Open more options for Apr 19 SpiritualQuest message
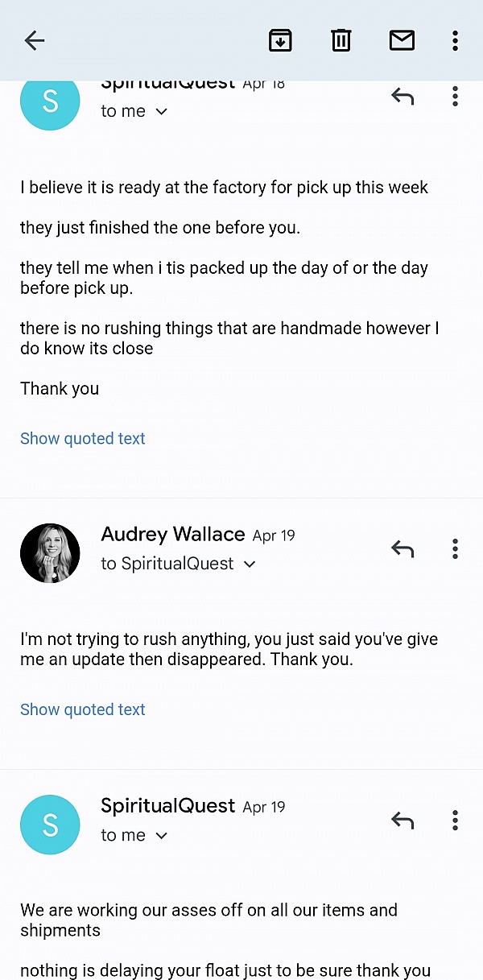The image size is (483, 980). click(455, 821)
